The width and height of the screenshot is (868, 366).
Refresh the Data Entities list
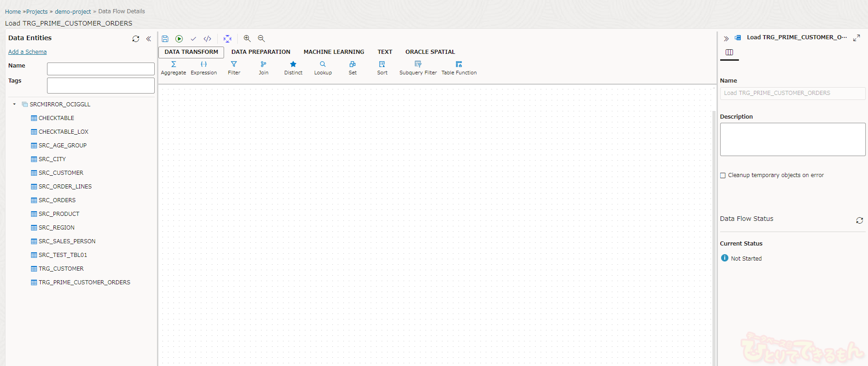(x=136, y=39)
